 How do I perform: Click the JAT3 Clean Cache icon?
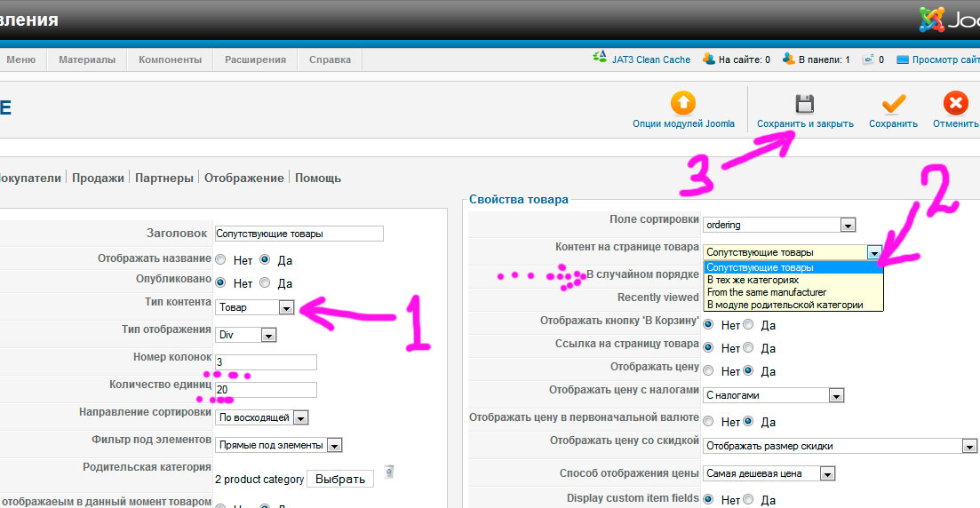tap(600, 58)
